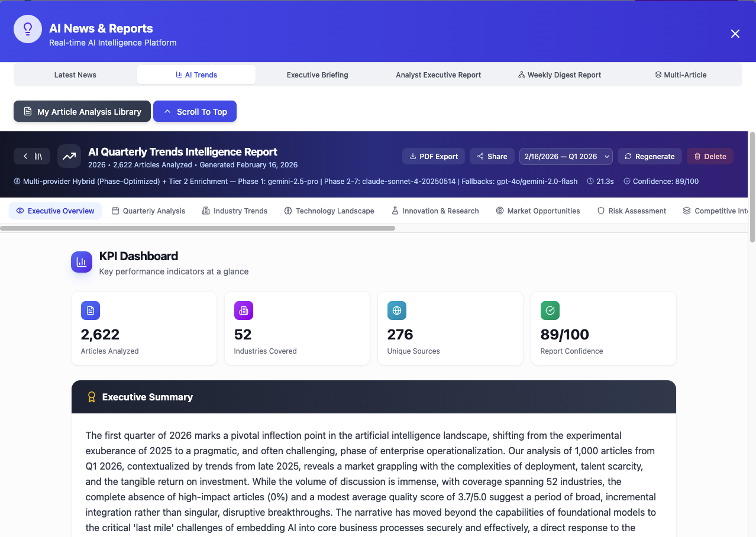Click the Articles Analyzed document icon

(x=91, y=310)
